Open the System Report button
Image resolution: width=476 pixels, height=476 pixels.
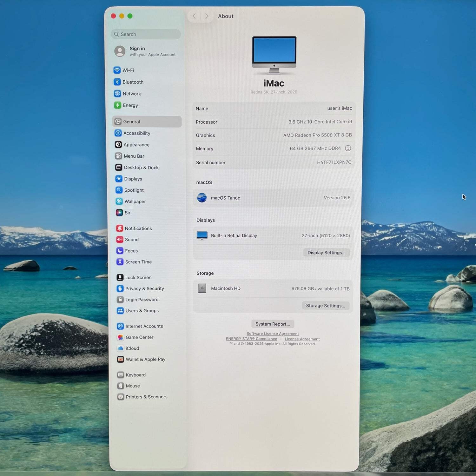pyautogui.click(x=273, y=324)
